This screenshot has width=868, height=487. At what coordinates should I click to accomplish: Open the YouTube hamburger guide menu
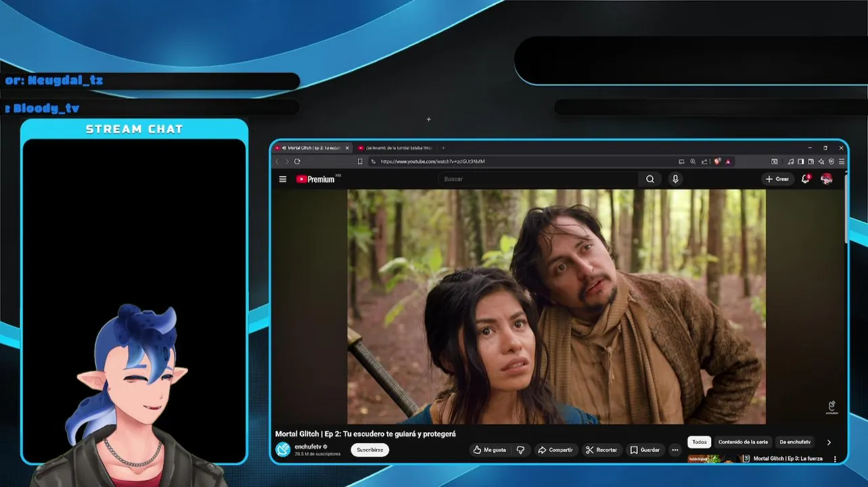[x=283, y=179]
